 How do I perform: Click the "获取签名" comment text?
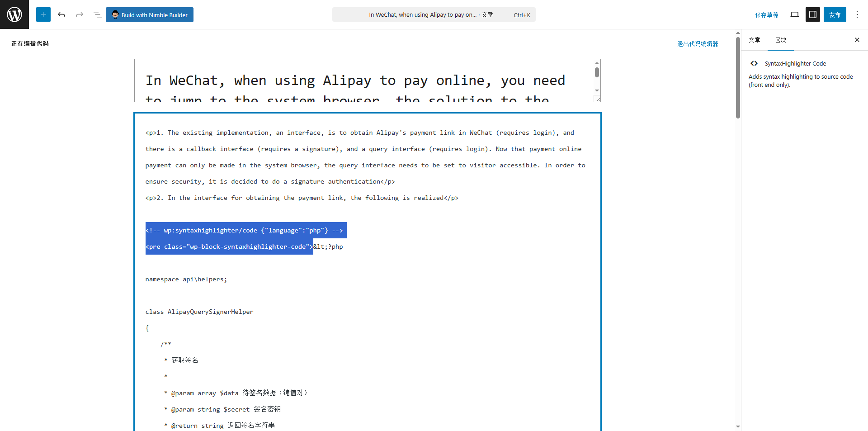click(x=184, y=360)
